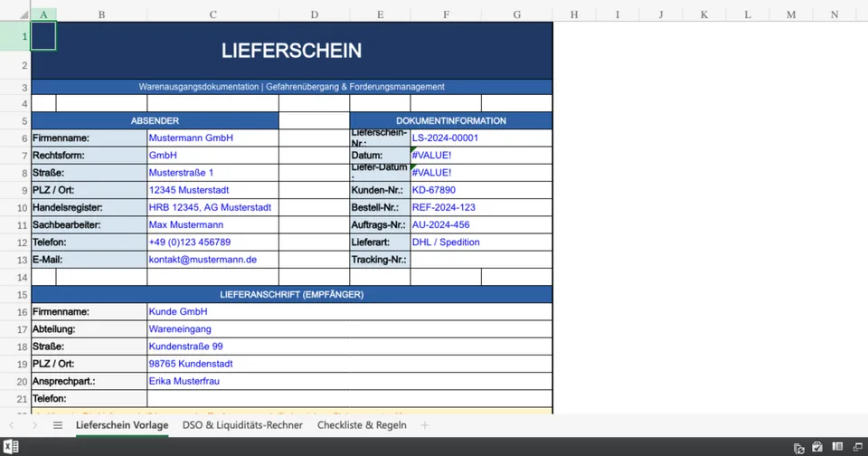Click the Kunden-Nr.: label cell
868x456 pixels.
[x=380, y=190]
